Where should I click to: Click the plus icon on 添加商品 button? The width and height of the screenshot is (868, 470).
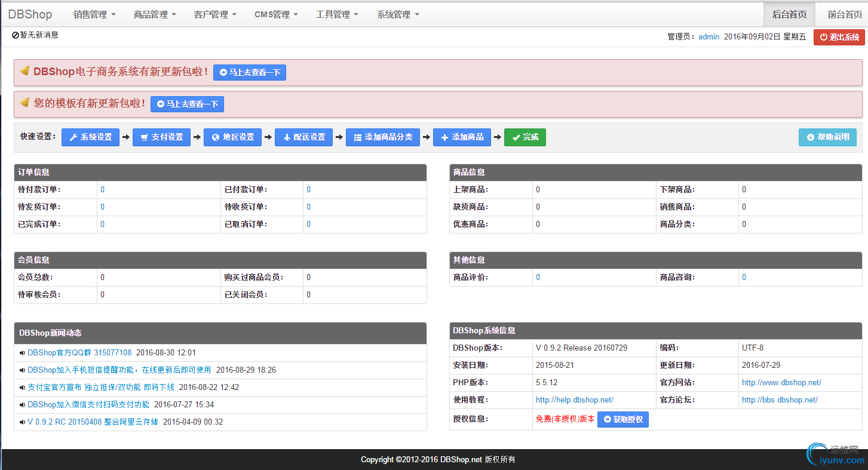click(x=444, y=137)
